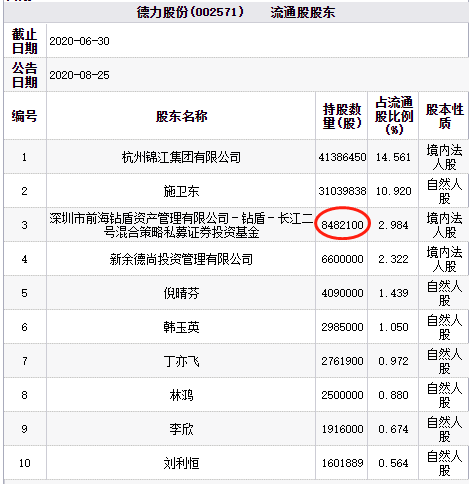
Task: Click the 持股数量(股) column header
Action: 342,116
